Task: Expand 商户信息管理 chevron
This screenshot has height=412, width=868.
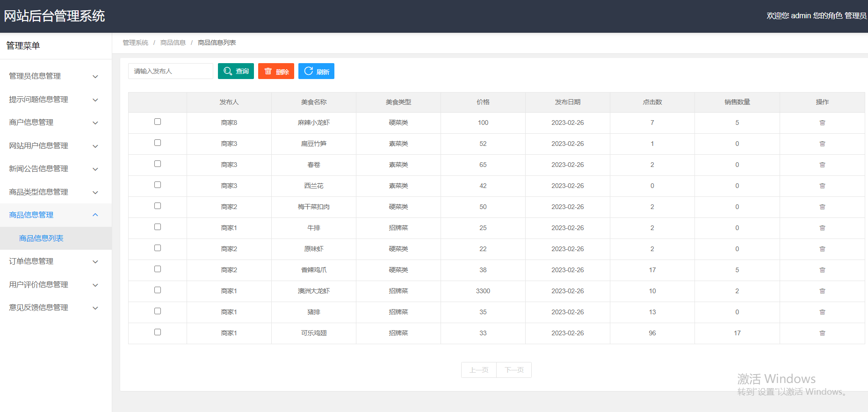Action: pyautogui.click(x=95, y=123)
